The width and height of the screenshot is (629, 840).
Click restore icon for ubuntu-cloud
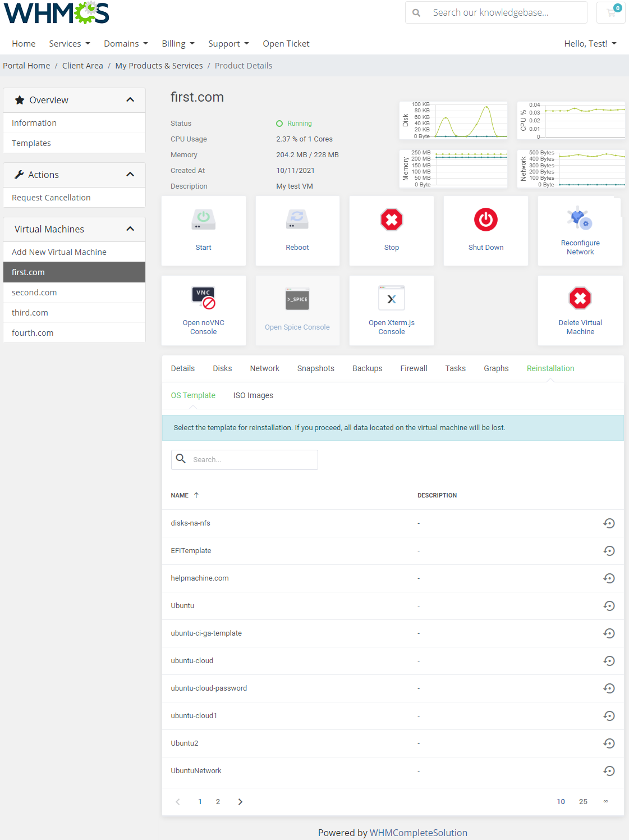tap(609, 661)
